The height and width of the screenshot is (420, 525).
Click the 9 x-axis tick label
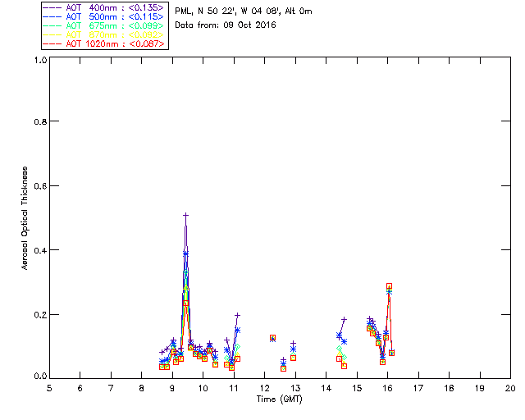coord(172,388)
